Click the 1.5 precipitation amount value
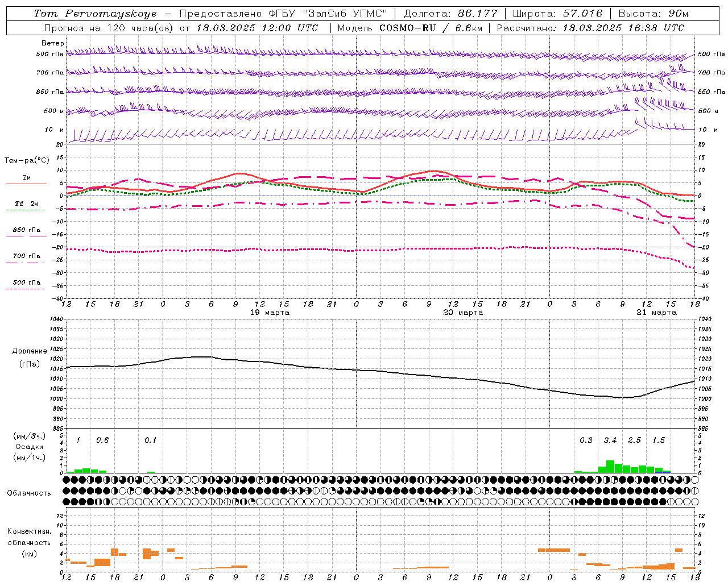Image resolution: width=728 pixels, height=582 pixels. click(x=658, y=440)
